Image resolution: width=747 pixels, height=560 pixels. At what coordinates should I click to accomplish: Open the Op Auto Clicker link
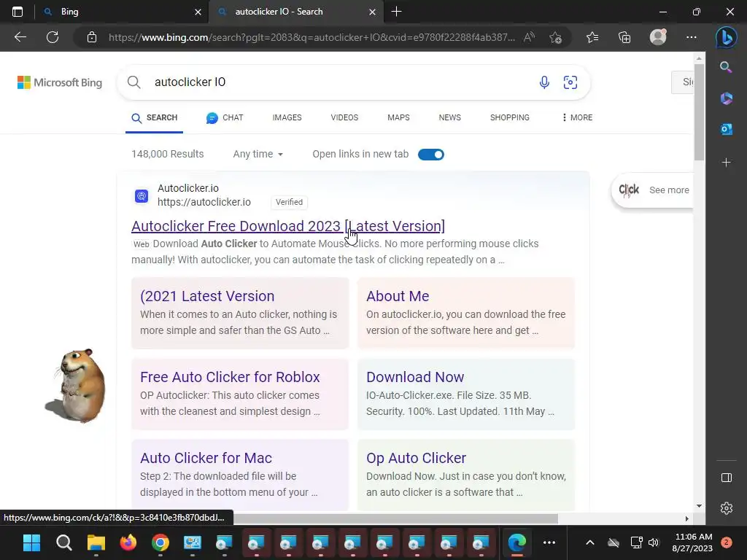pyautogui.click(x=416, y=458)
